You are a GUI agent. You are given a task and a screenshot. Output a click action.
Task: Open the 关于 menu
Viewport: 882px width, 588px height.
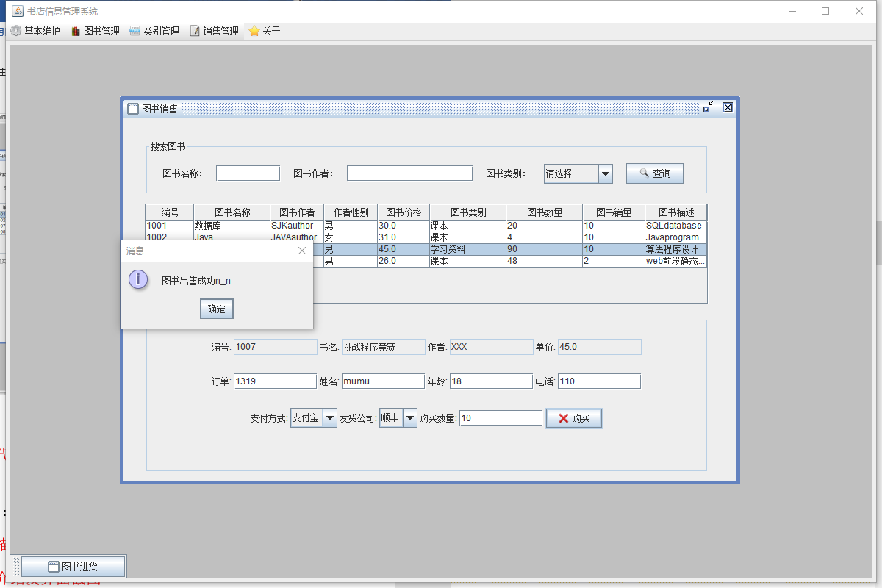pos(263,31)
